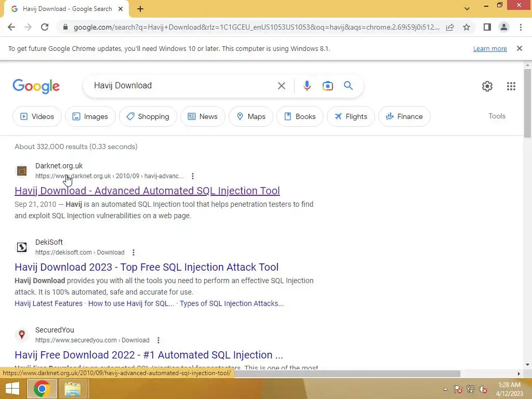Viewport: 532px width, 399px height.
Task: Open the Action Center flag icon
Action: (x=458, y=389)
